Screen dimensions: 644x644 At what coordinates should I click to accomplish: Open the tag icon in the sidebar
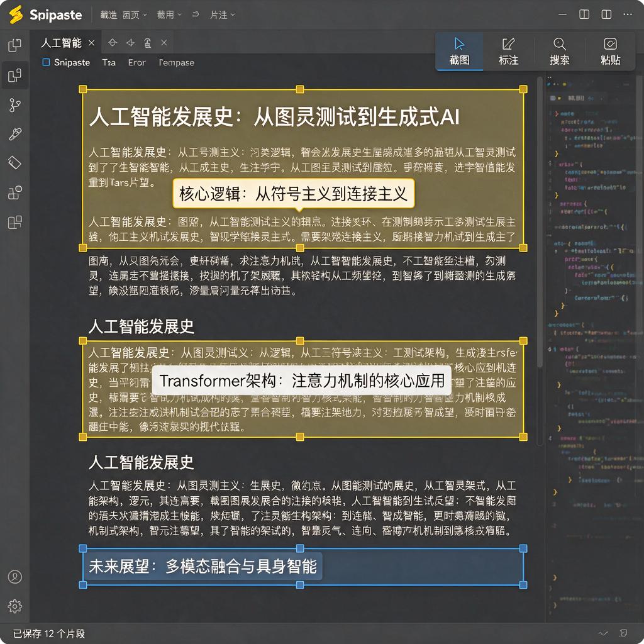[x=15, y=163]
